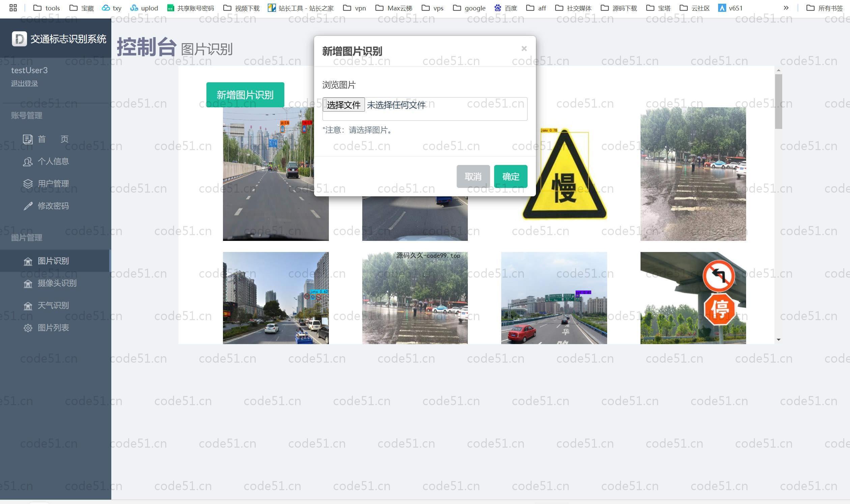Open the browser apps grid icon
850x504 pixels.
13,8
